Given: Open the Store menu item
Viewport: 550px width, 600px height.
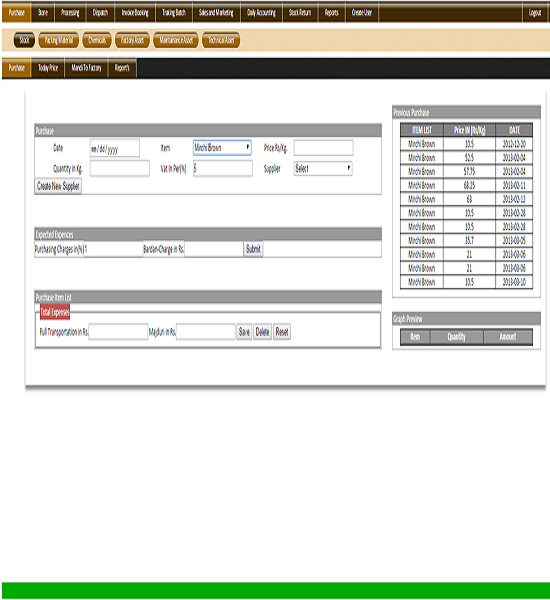Looking at the screenshot, I should pyautogui.click(x=43, y=13).
